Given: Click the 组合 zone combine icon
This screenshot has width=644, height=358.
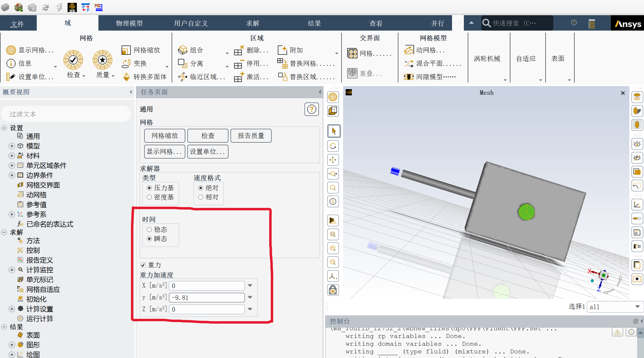Looking at the screenshot, I should (183, 50).
